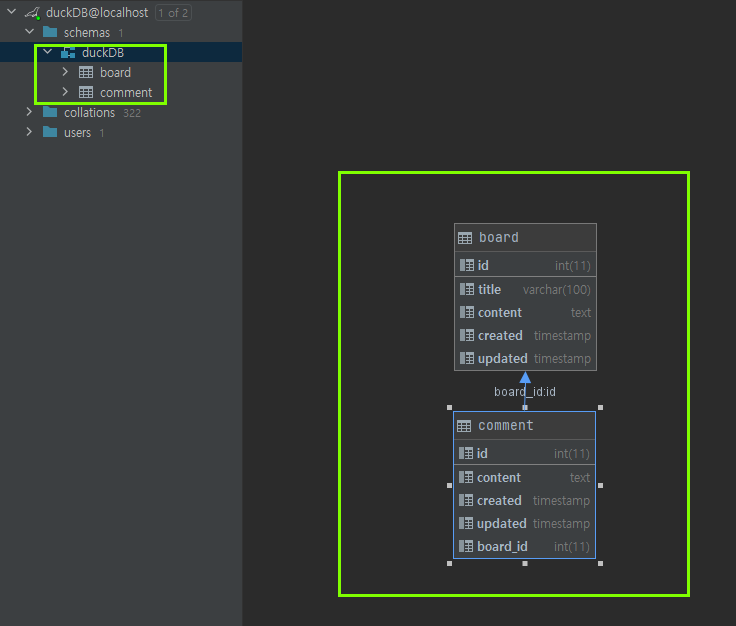Expand the users folder
The width and height of the screenshot is (736, 626).
(29, 132)
